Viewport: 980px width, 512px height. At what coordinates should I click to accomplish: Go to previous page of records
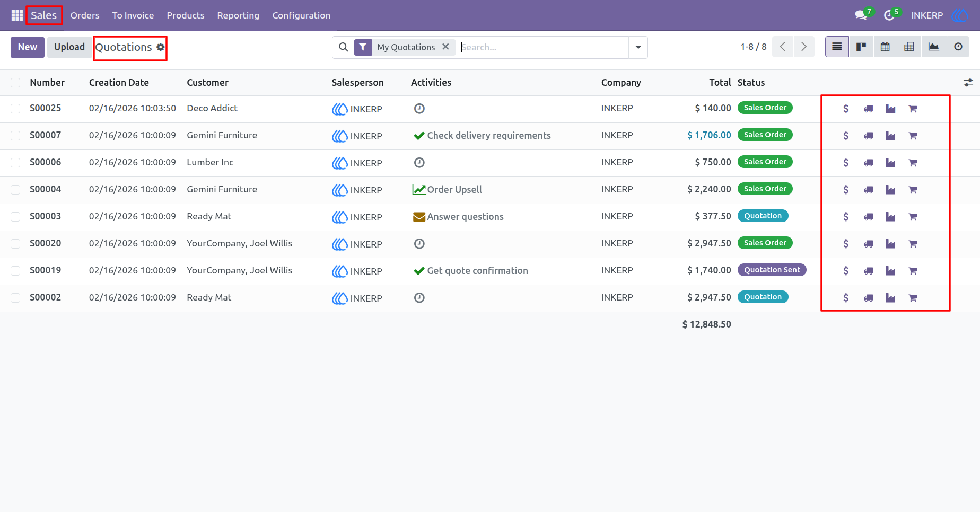(x=783, y=47)
